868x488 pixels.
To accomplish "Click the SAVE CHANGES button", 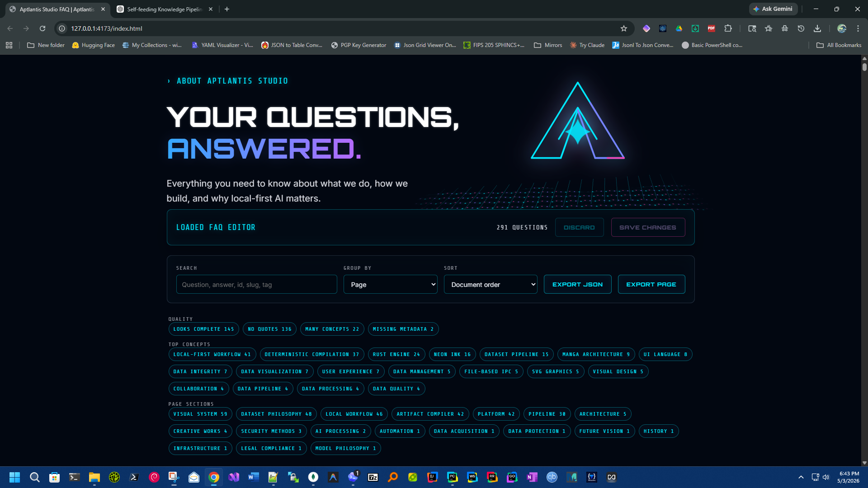I will point(648,227).
